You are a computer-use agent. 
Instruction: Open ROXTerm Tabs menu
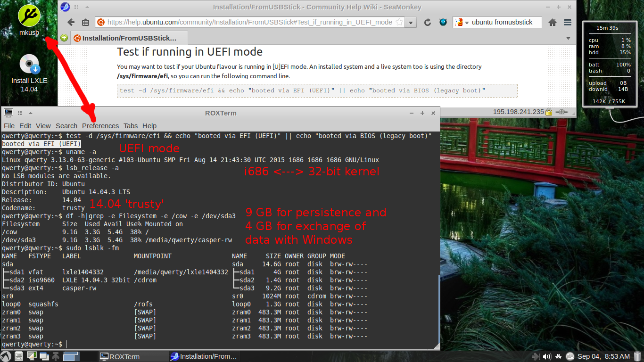pyautogui.click(x=131, y=126)
